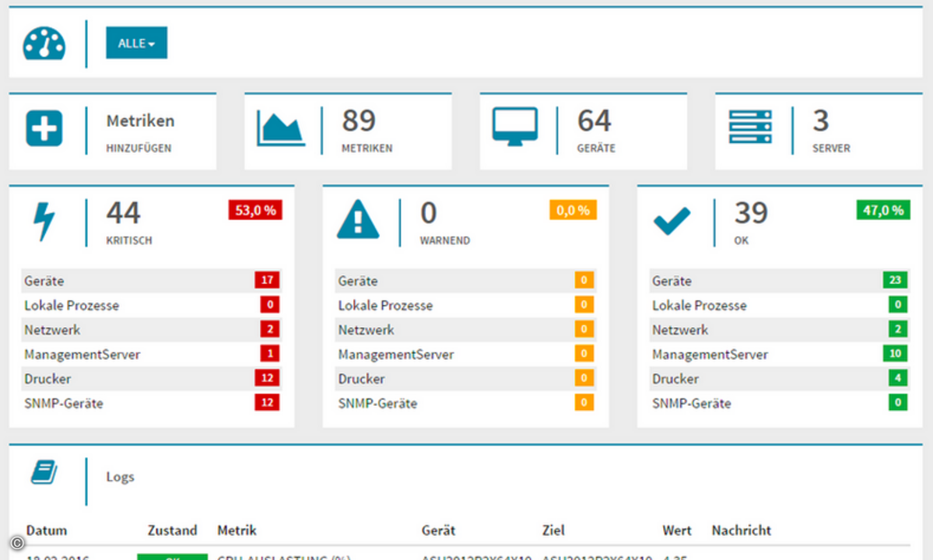Open Netzwerk row in Kritisch panel
The image size is (933, 560).
tap(151, 329)
